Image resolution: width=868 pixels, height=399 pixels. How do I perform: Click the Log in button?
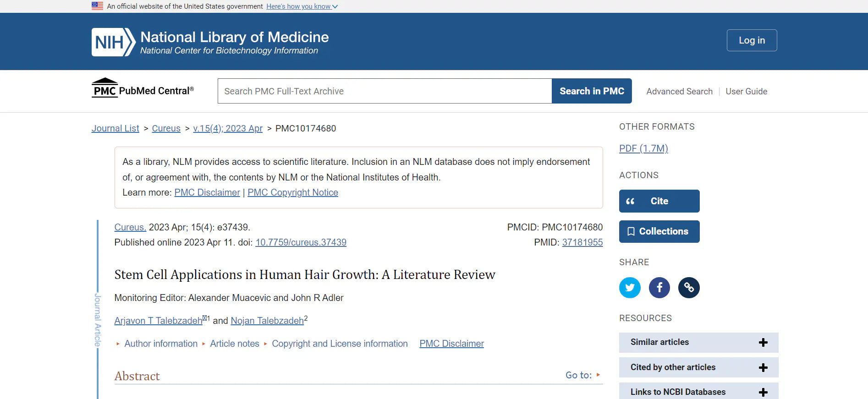[x=752, y=40]
